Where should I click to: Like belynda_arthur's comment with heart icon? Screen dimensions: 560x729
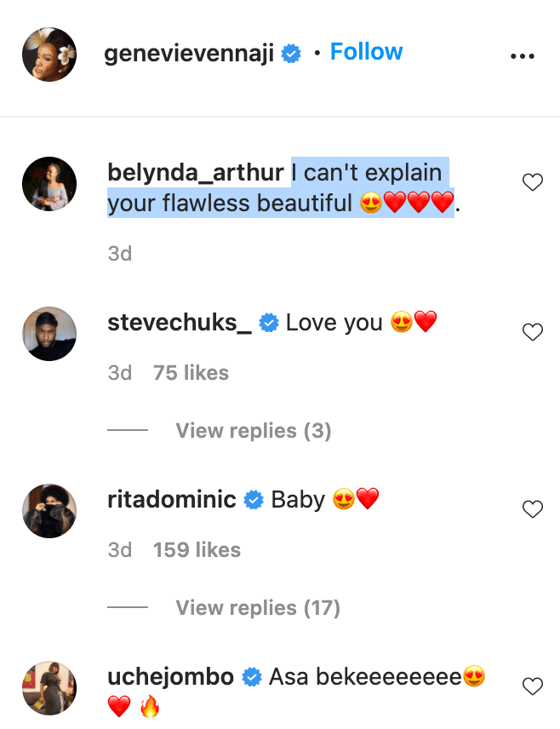(x=532, y=182)
